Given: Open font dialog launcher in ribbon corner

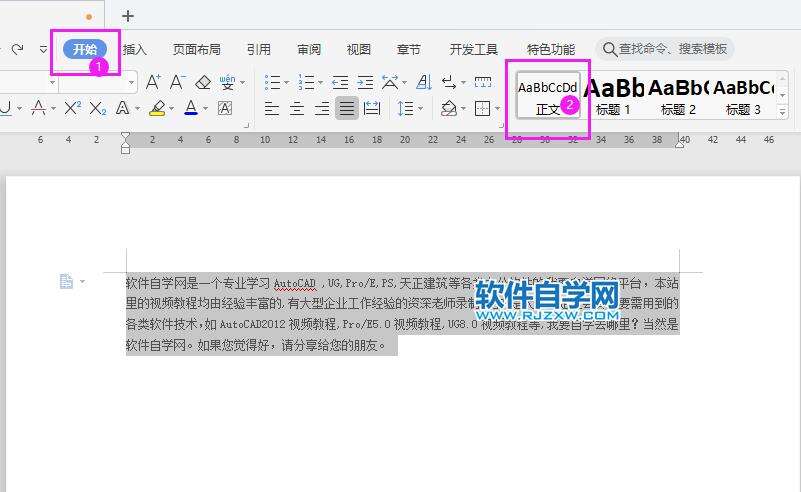Looking at the screenshot, I should (247, 125).
